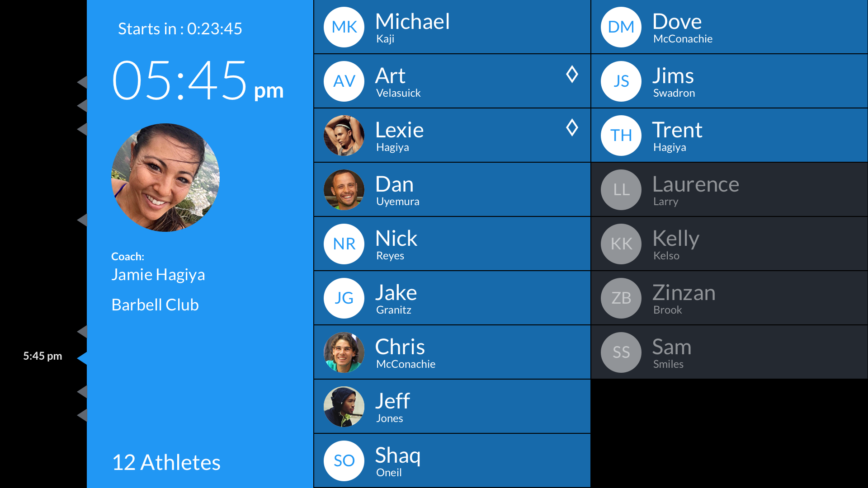Click the Michael Kaji athlete profile icon
Screen dimensions: 868x488
tap(344, 27)
